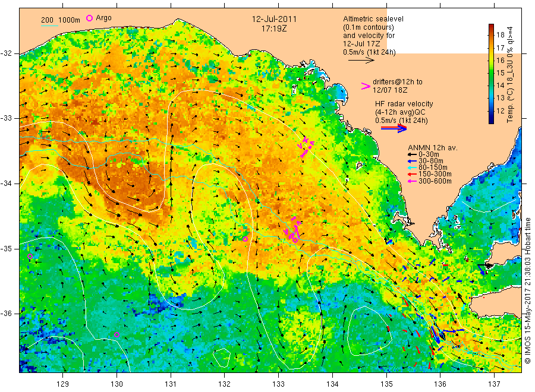Screen dimensions: 535x392
Task: Click the Argo float marker near 128.4E, 35.1S
Action: (x=30, y=257)
